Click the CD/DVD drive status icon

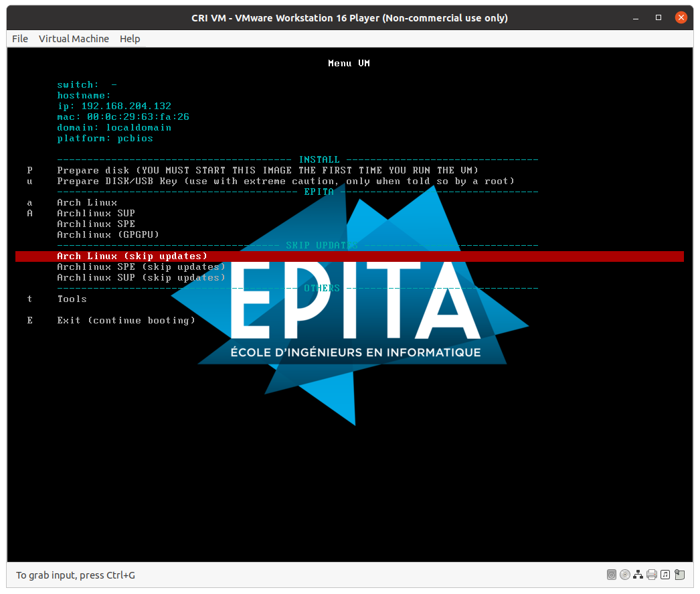pos(625,575)
